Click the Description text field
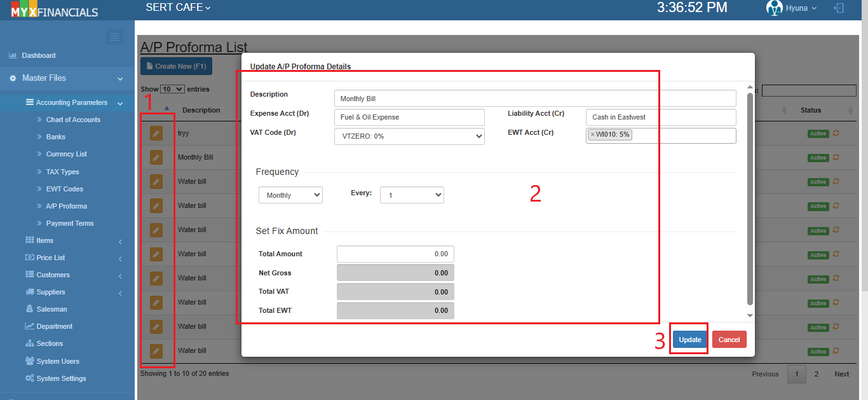 [x=534, y=99]
